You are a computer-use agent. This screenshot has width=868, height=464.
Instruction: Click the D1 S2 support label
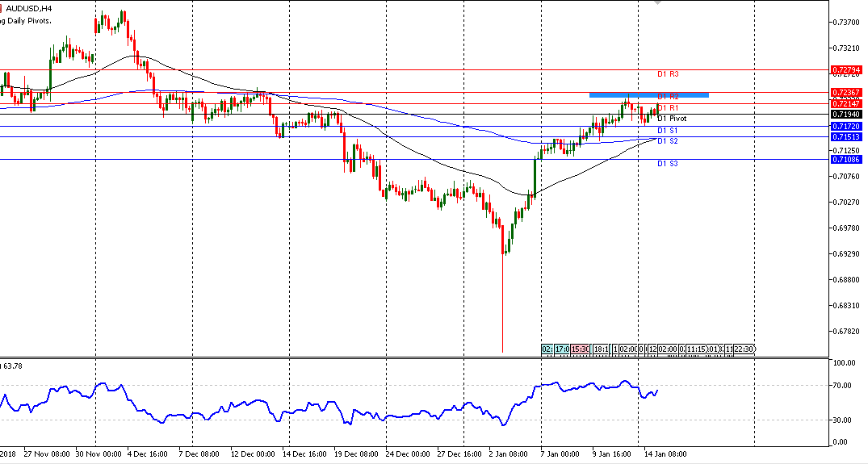coord(667,141)
